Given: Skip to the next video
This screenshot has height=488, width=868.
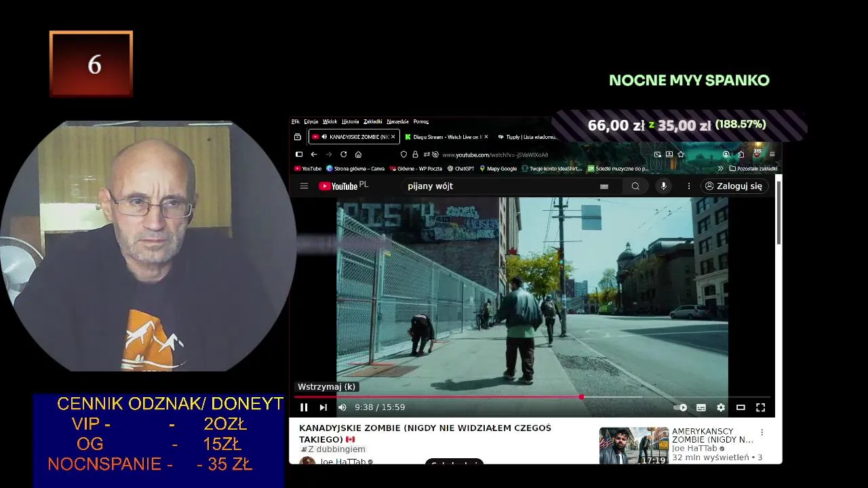Looking at the screenshot, I should coord(323,407).
